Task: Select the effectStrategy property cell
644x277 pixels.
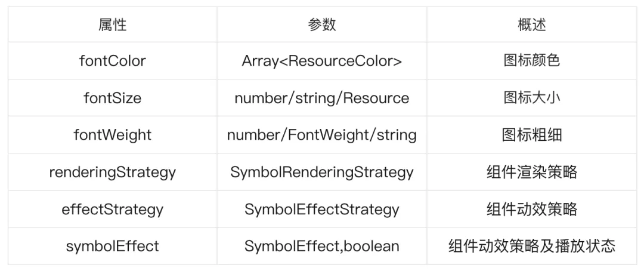Action: tap(113, 209)
